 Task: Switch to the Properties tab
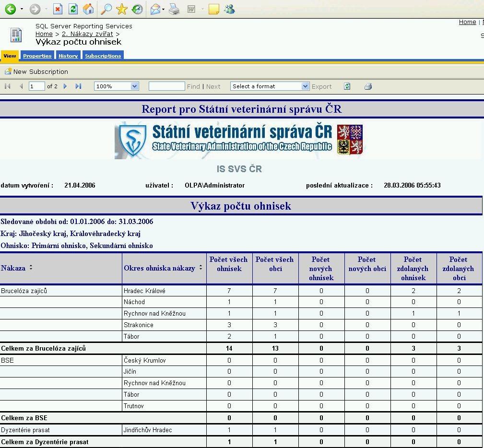pos(37,56)
